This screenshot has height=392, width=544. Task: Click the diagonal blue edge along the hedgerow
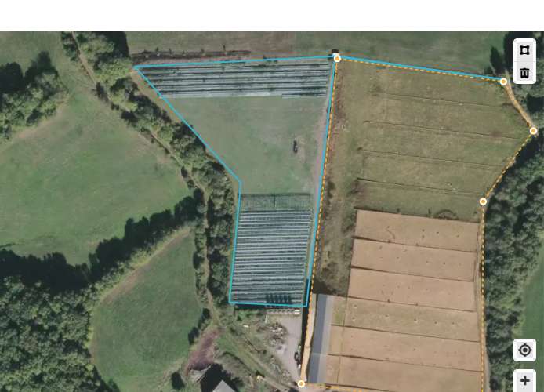(187, 124)
